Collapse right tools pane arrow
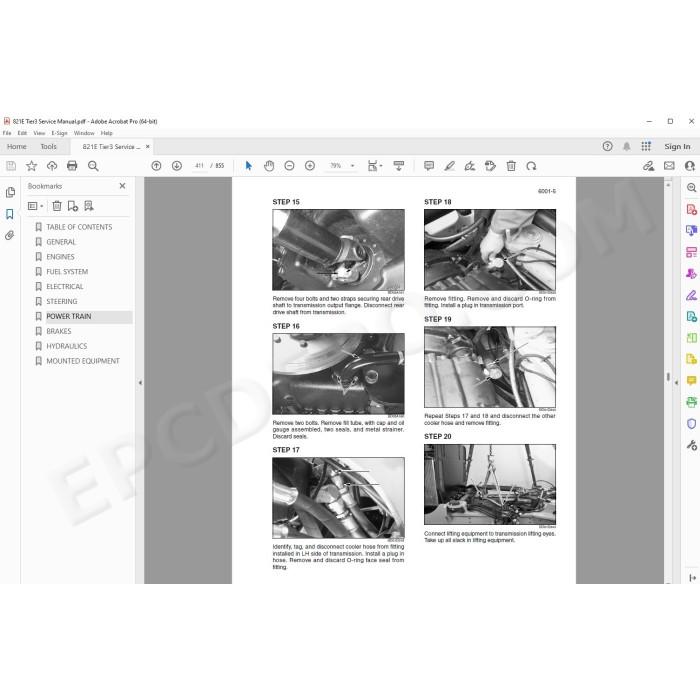This screenshot has height=700, width=700. pyautogui.click(x=676, y=383)
